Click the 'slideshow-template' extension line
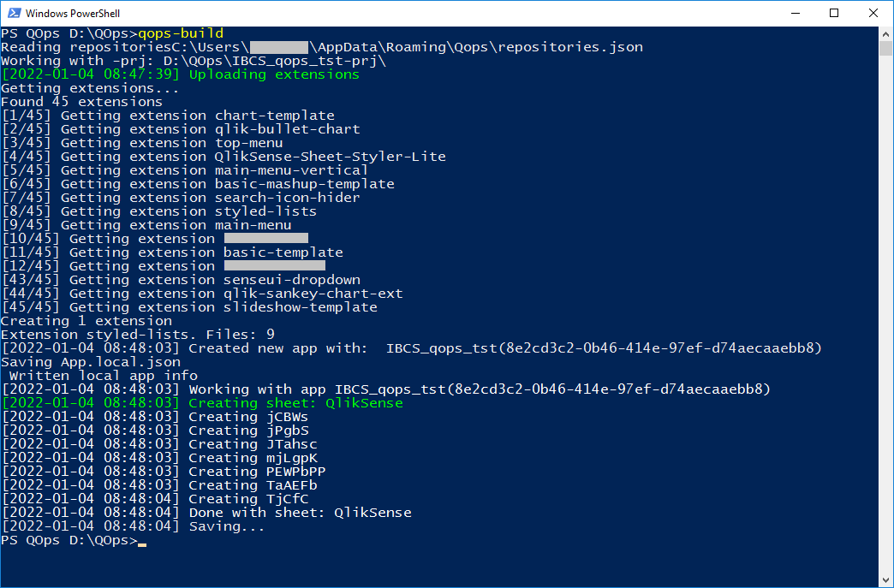This screenshot has height=588, width=894. [189, 306]
